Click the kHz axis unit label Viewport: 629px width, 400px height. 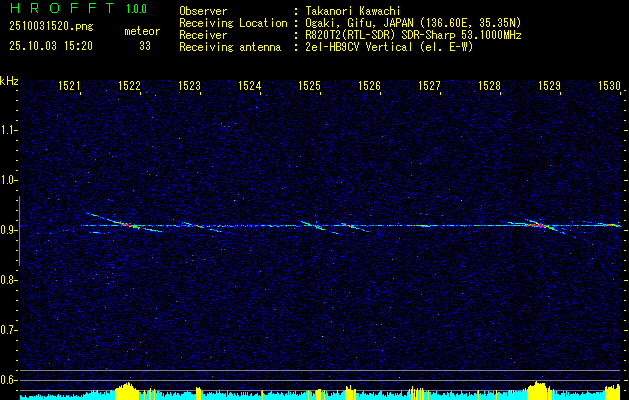tap(9, 80)
